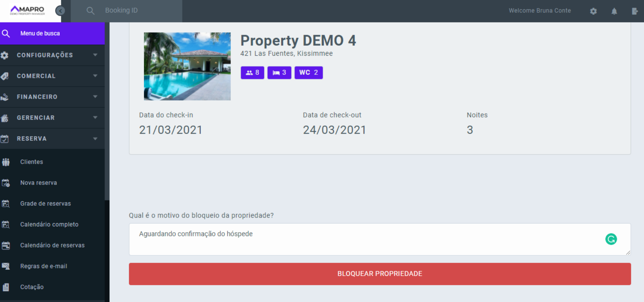Open the Cotação section
Screen dimensions: 644x302
pos(32,287)
